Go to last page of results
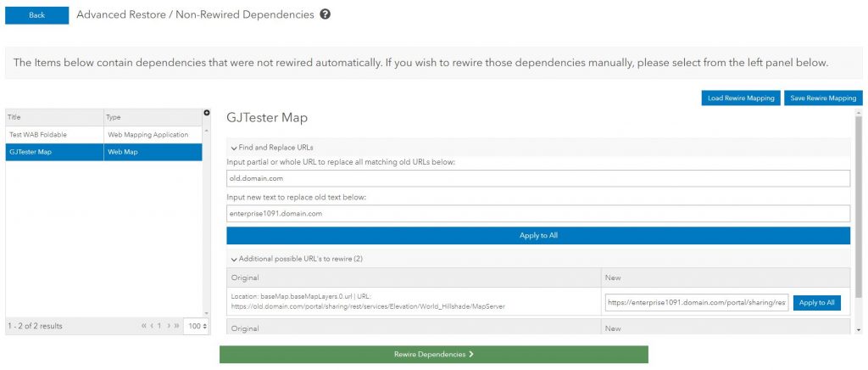 point(176,326)
